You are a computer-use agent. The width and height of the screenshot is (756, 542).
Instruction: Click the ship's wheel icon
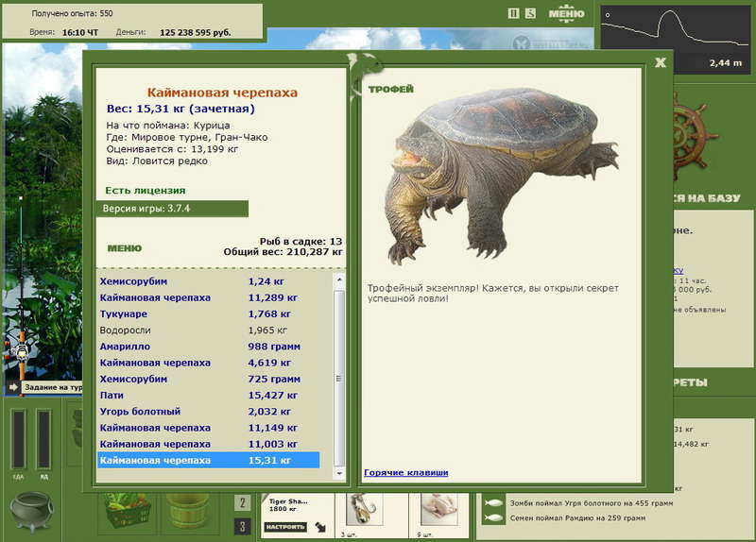(x=694, y=135)
